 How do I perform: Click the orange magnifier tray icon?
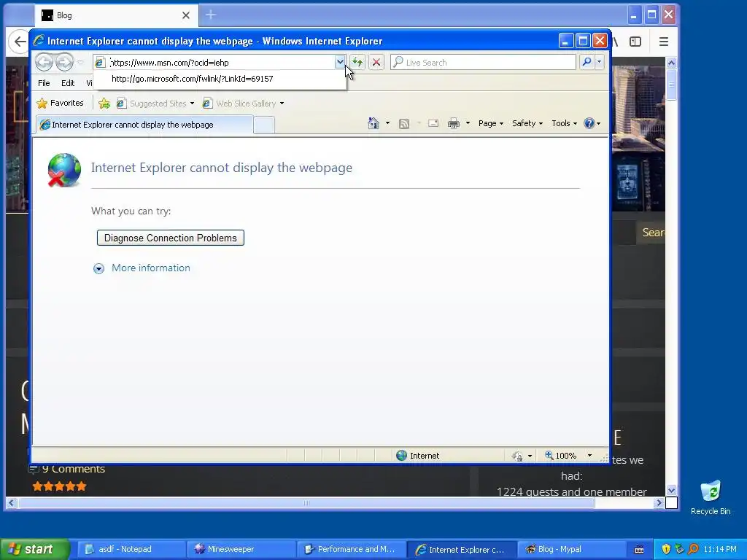tap(693, 549)
